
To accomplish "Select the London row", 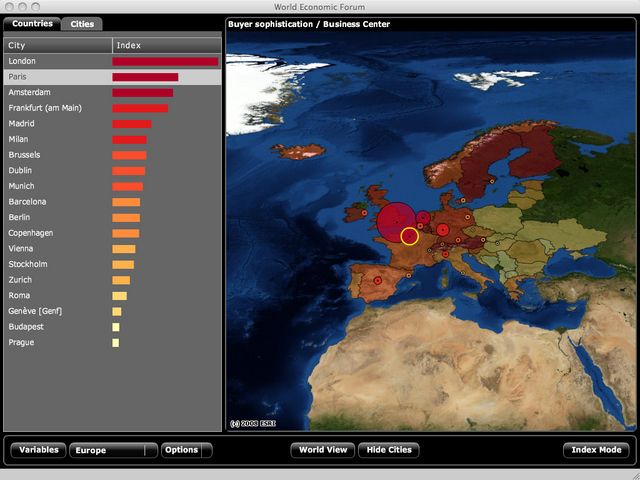I will (113, 61).
